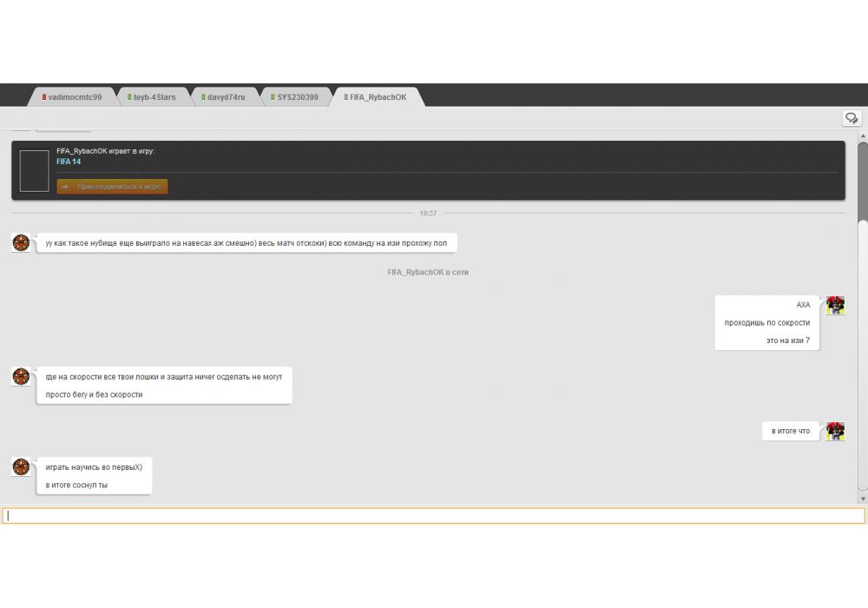Screen dimensions: 868x608
Task: Click your avatar next to the 'АХА' message
Action: (835, 306)
